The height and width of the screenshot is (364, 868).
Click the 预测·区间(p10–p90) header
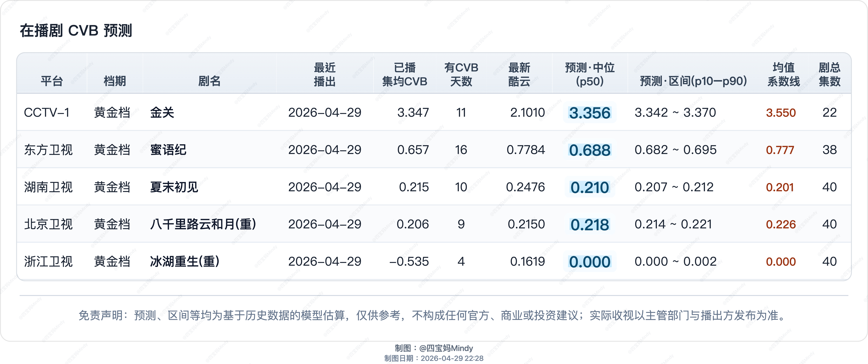pyautogui.click(x=693, y=81)
